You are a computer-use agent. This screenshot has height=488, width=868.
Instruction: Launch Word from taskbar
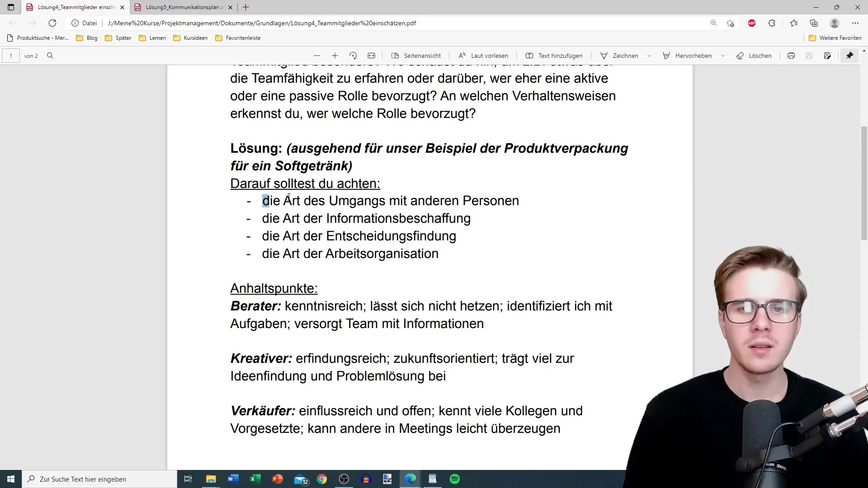coord(233,479)
